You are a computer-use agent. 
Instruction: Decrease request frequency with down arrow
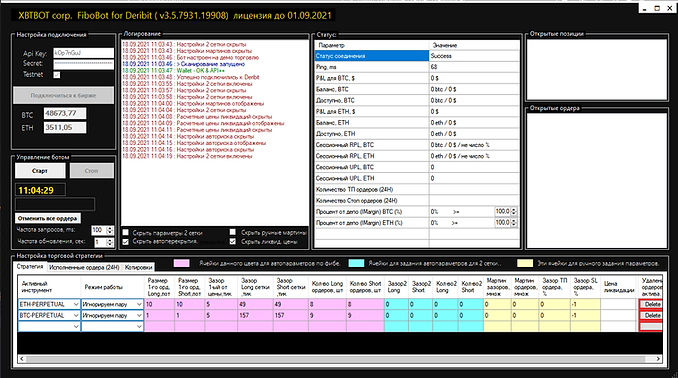(x=109, y=232)
